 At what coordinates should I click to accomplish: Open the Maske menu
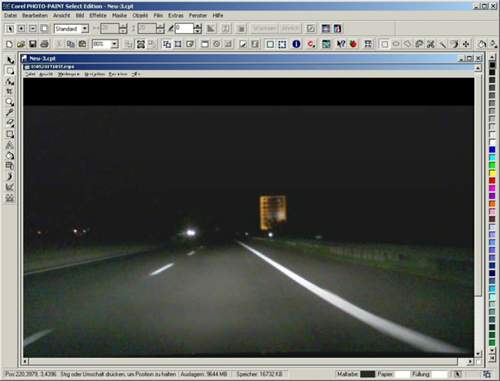click(119, 15)
